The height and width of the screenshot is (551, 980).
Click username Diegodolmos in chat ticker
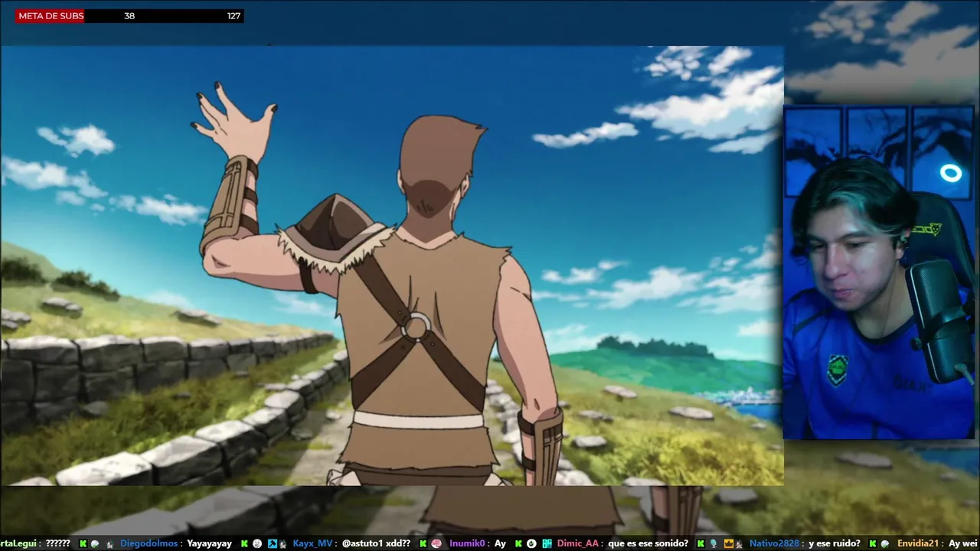[x=149, y=543]
